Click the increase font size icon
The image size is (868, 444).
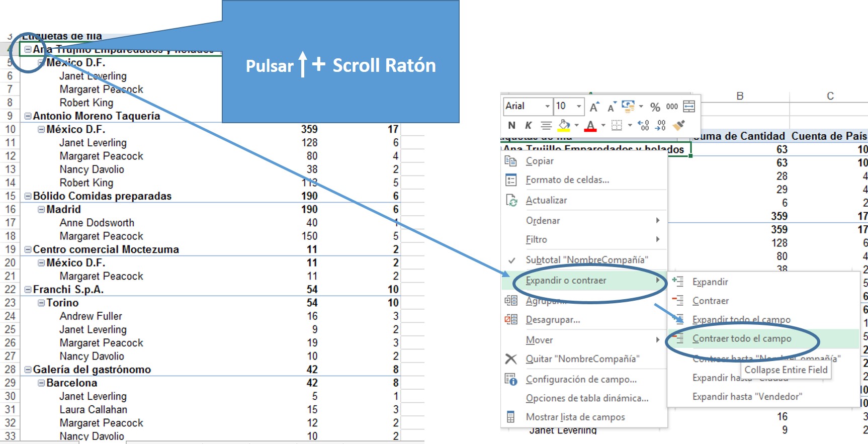(594, 107)
